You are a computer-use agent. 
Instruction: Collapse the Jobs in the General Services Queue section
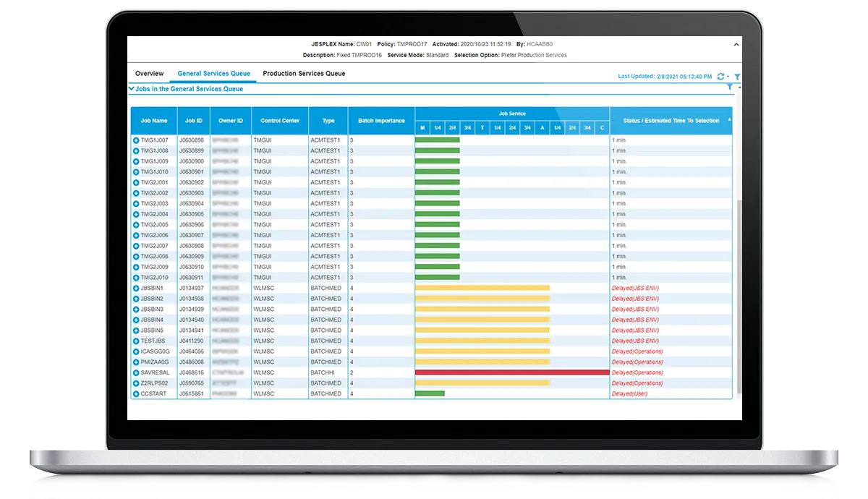coord(132,89)
